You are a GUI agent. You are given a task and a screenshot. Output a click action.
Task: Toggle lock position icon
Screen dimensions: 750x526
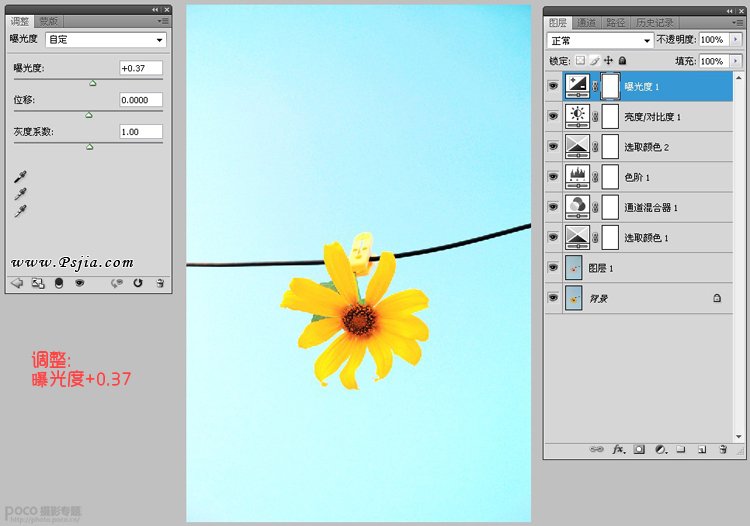click(608, 61)
